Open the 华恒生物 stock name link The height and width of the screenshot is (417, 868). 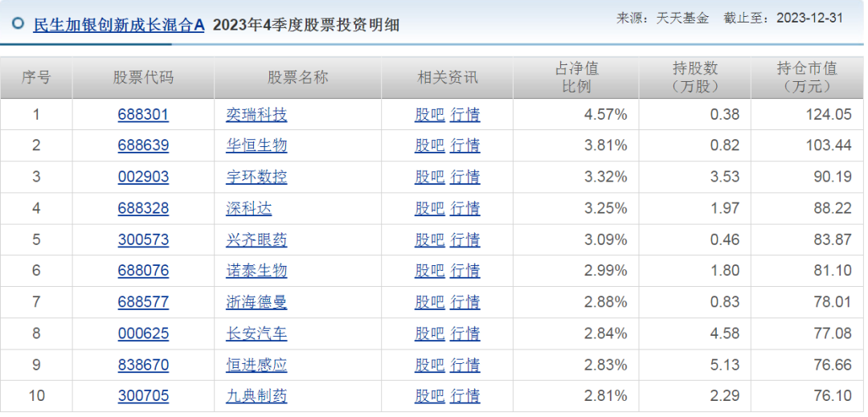coord(256,145)
